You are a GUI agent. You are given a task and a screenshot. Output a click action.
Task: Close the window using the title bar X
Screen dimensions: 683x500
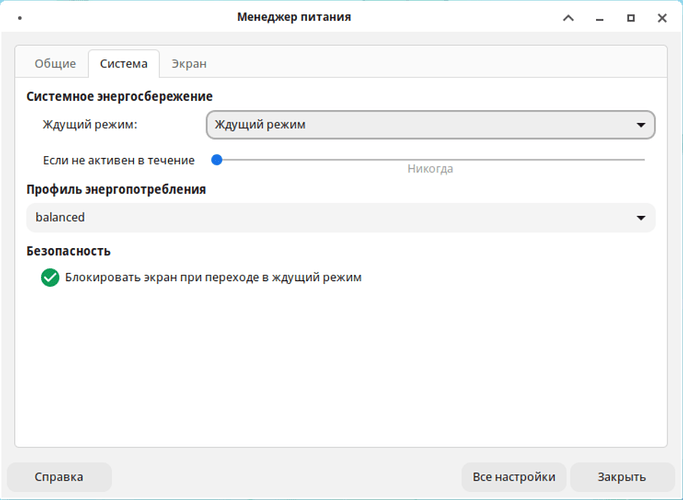point(662,18)
